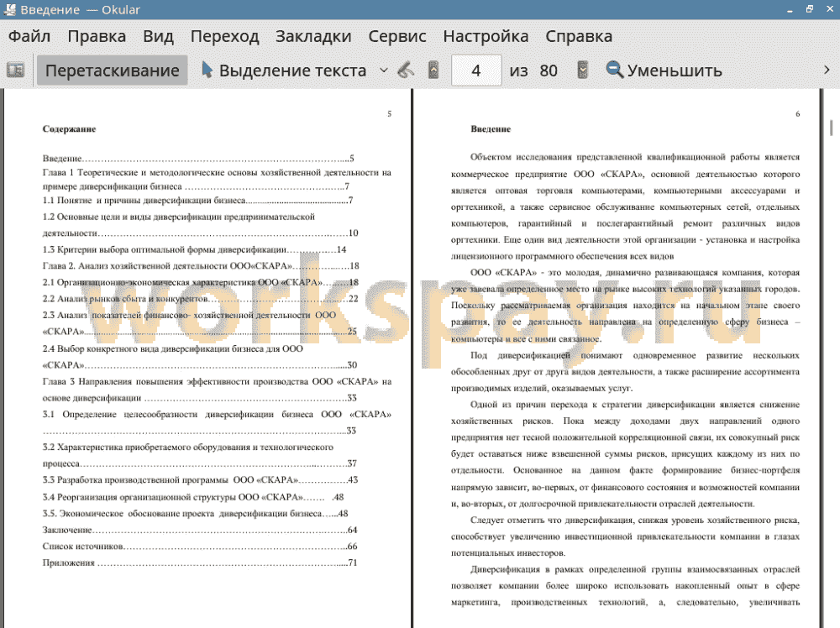Open the Переход menu

(x=225, y=36)
